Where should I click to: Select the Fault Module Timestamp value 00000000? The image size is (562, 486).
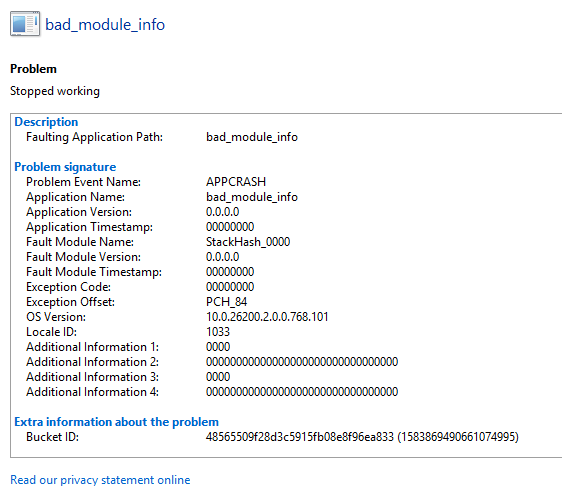(x=230, y=272)
